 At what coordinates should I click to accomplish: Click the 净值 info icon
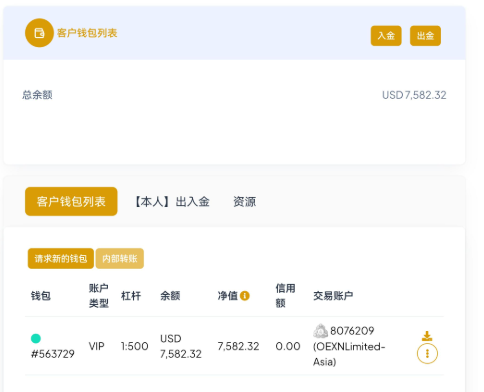[x=245, y=296]
